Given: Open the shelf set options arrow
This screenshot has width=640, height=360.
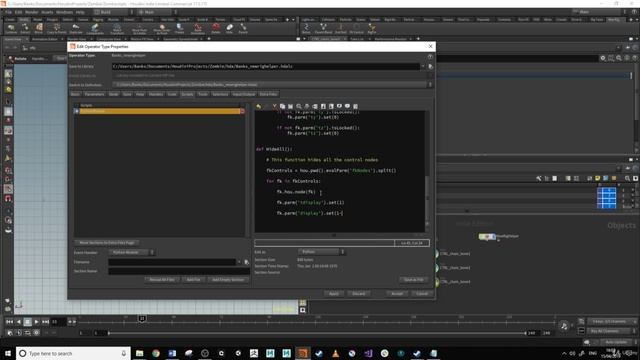Looking at the screenshot, I should (x=293, y=19).
